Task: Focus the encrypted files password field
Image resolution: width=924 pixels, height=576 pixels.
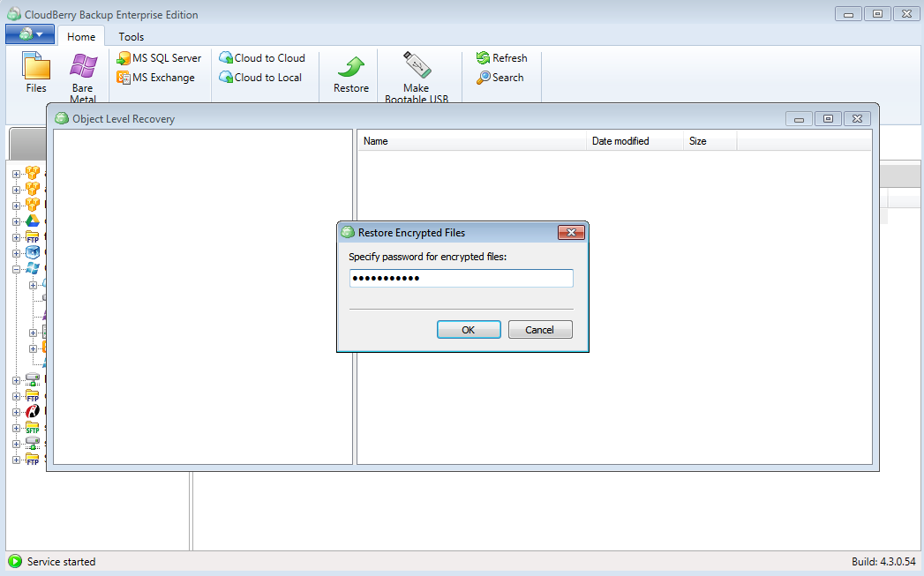Action: click(x=461, y=278)
